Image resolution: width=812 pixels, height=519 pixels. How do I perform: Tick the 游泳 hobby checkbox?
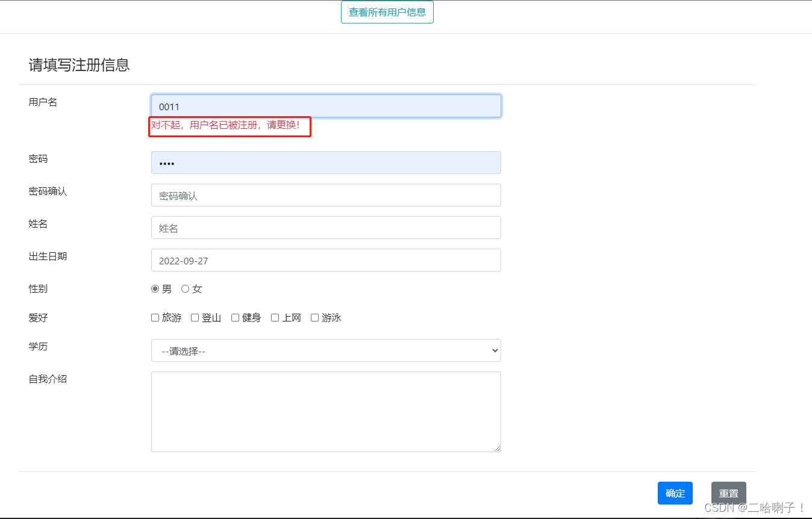314,317
